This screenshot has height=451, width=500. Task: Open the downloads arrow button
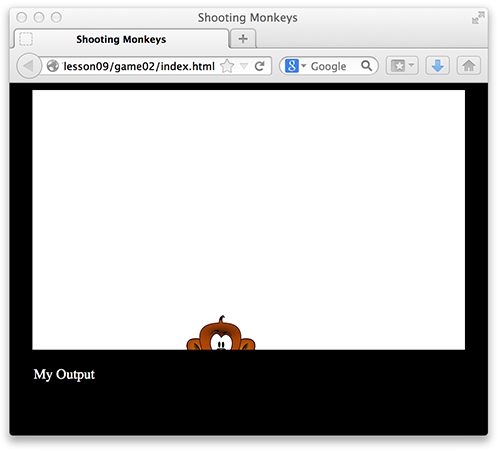(x=437, y=66)
